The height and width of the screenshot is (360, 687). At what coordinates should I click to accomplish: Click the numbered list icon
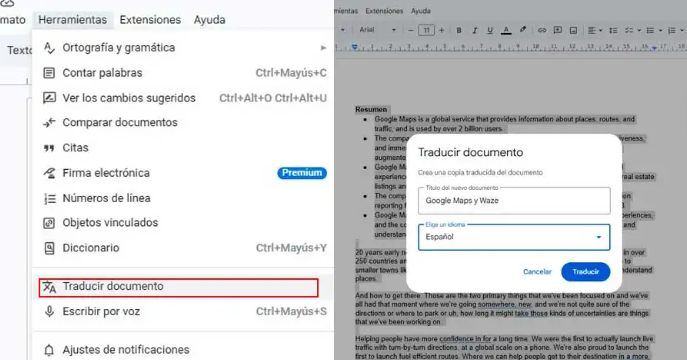[x=671, y=30]
